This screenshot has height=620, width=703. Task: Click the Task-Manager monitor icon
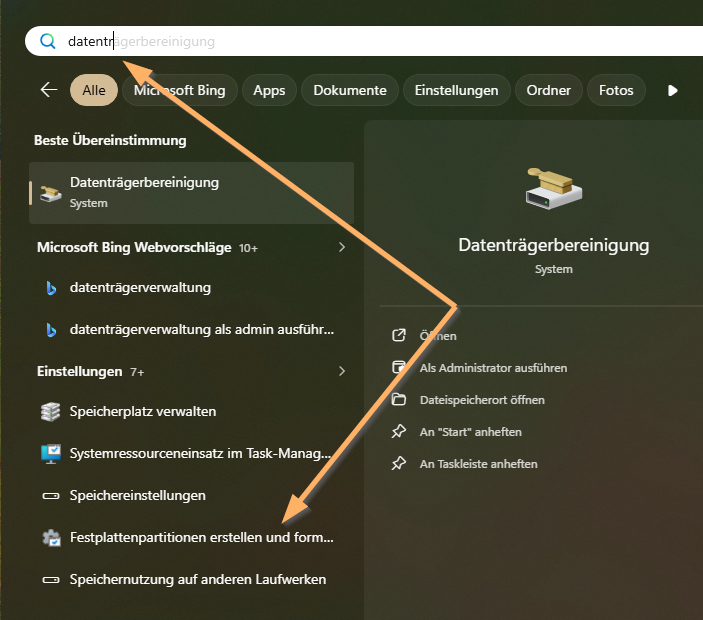pos(51,454)
